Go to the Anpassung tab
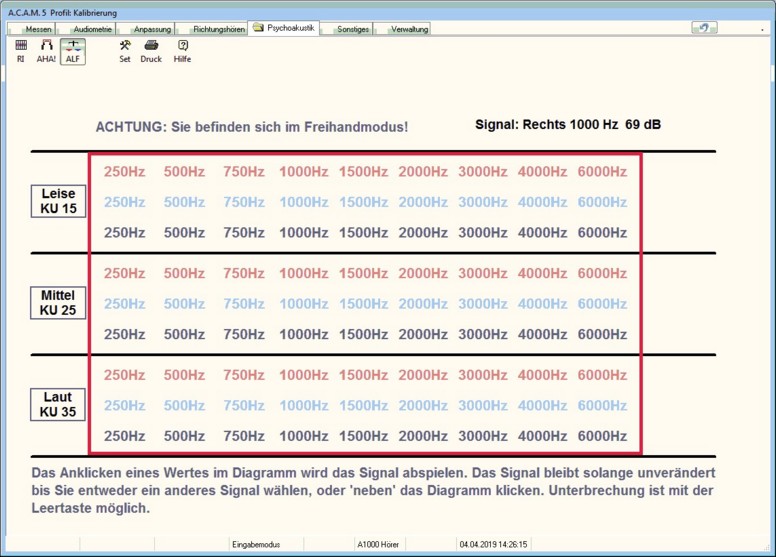This screenshot has height=557, width=776. [151, 29]
